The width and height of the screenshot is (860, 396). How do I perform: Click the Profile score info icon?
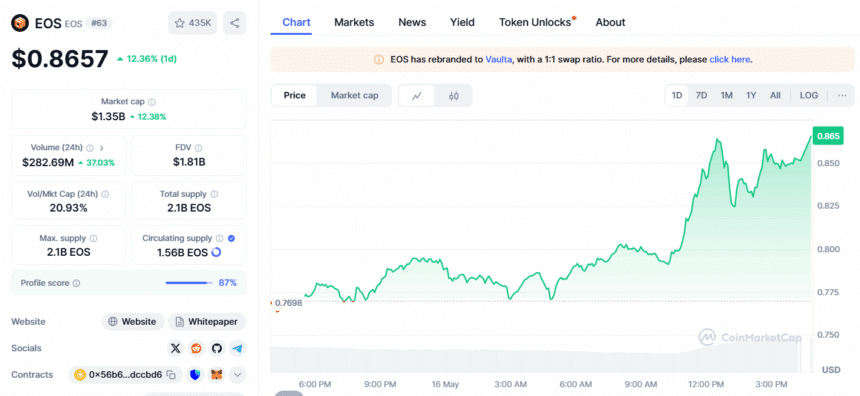76,283
